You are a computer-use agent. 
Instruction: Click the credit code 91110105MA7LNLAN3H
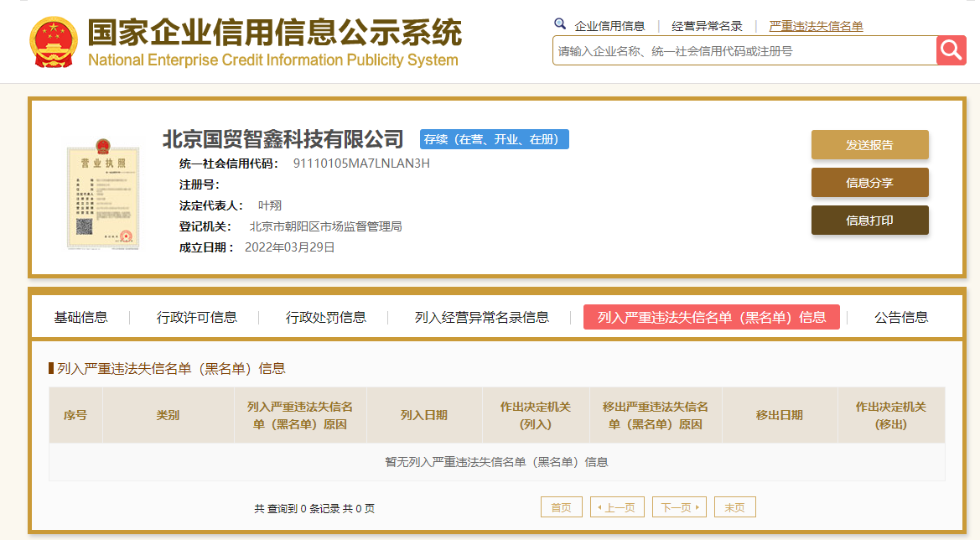tap(361, 164)
